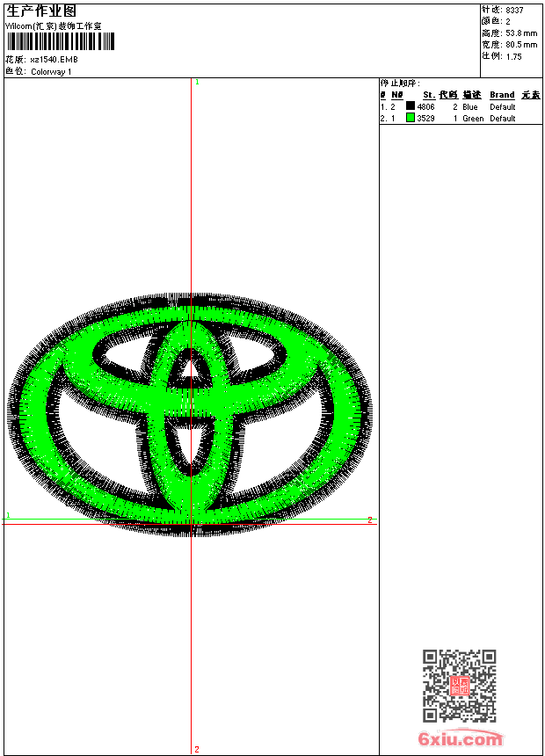
Task: Click the 描述 column header
Action: pyautogui.click(x=472, y=95)
